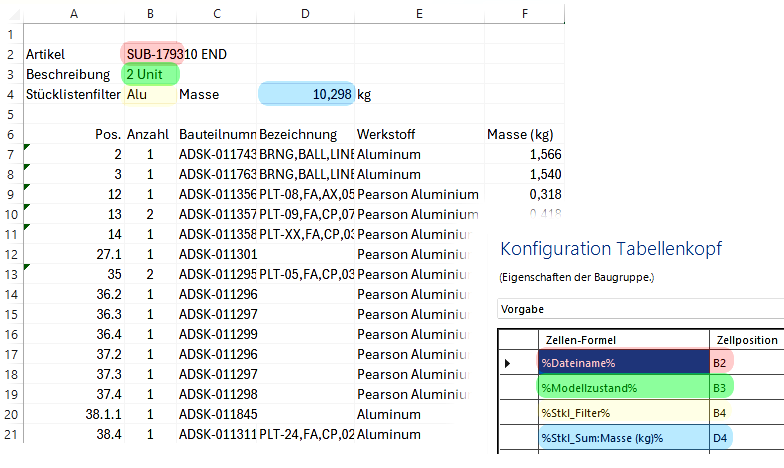The image size is (784, 468).
Task: Select the %Modellzustand% formula cell
Action: [x=622, y=387]
